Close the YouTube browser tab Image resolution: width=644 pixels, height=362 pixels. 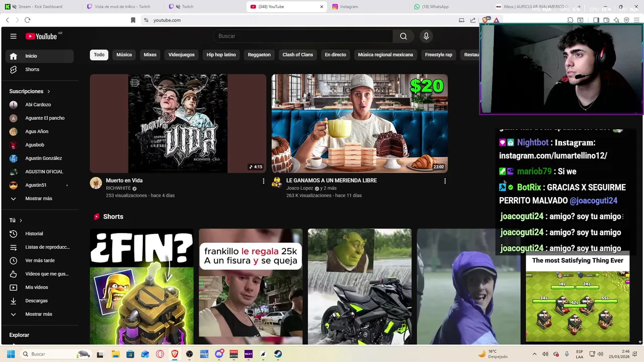[x=321, y=7]
